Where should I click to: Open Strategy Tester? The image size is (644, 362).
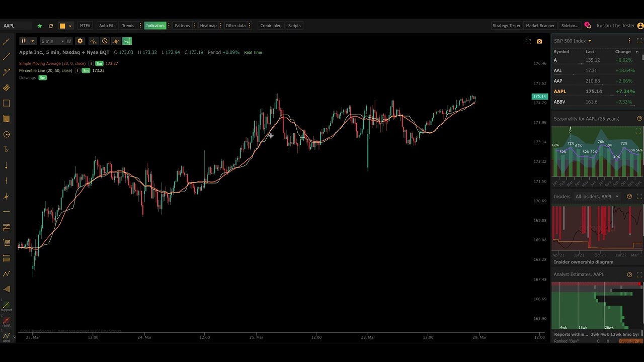point(507,26)
